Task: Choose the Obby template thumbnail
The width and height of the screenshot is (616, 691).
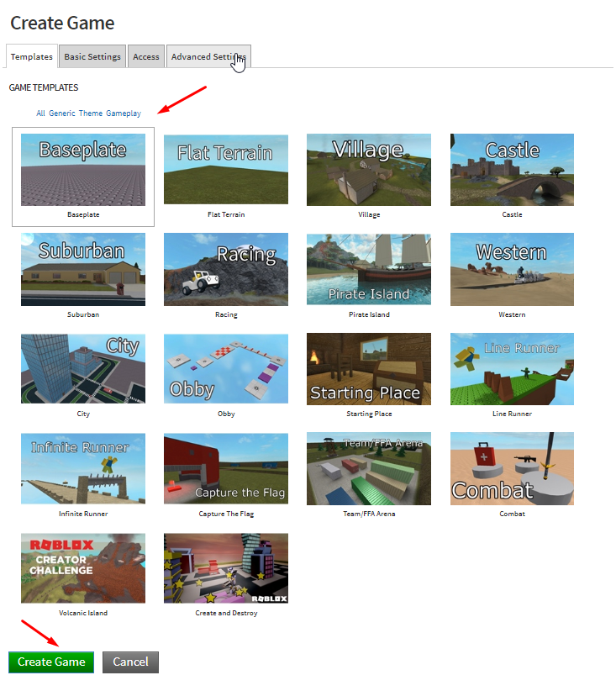Action: click(x=226, y=369)
